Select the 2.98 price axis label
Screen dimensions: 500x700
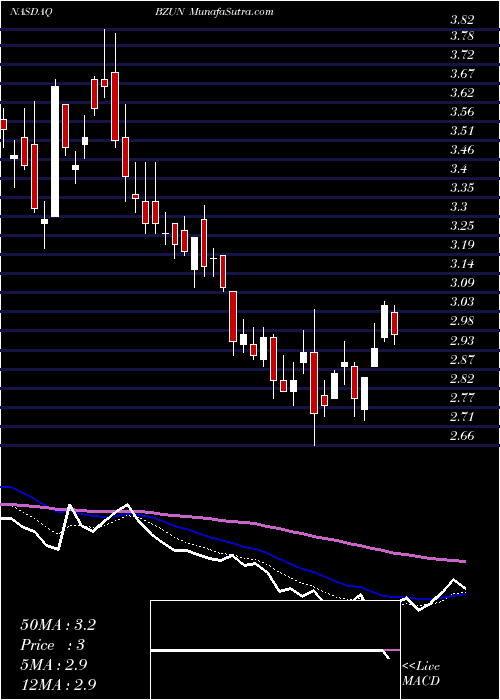[462, 321]
